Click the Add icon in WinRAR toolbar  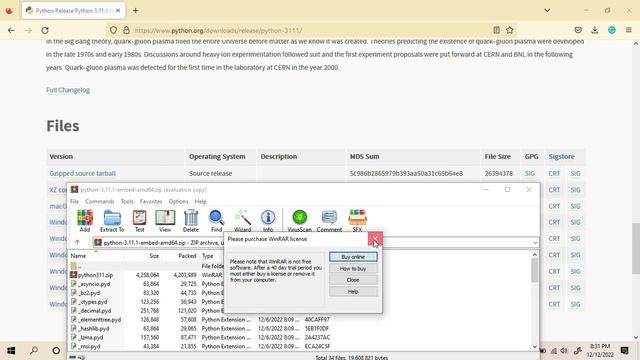[x=85, y=221]
